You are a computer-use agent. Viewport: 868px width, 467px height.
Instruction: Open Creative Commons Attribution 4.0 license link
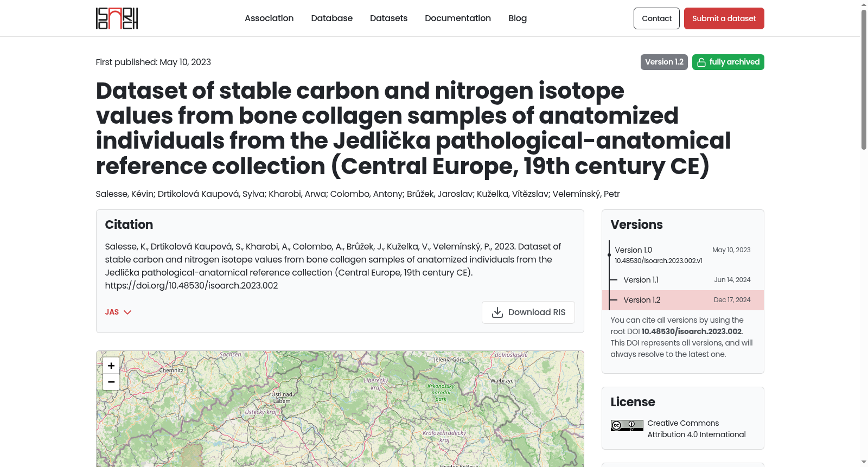pyautogui.click(x=697, y=428)
